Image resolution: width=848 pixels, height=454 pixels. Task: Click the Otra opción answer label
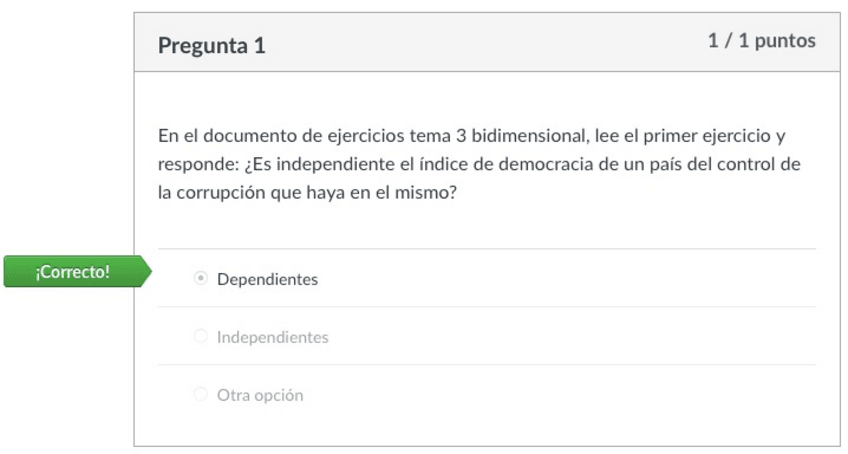click(260, 396)
